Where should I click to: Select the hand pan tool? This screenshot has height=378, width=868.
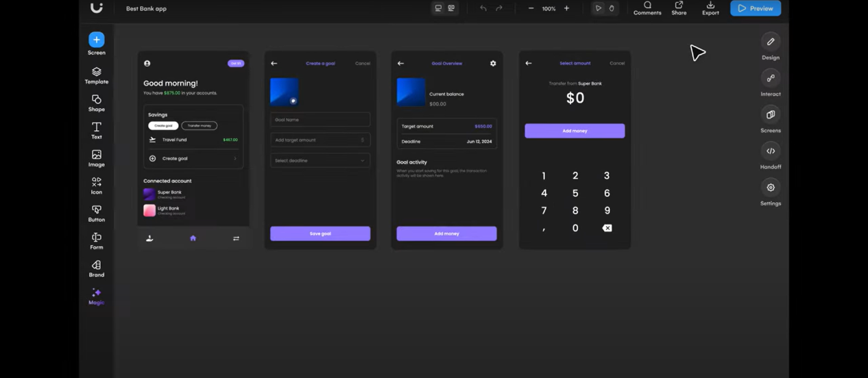(x=612, y=8)
